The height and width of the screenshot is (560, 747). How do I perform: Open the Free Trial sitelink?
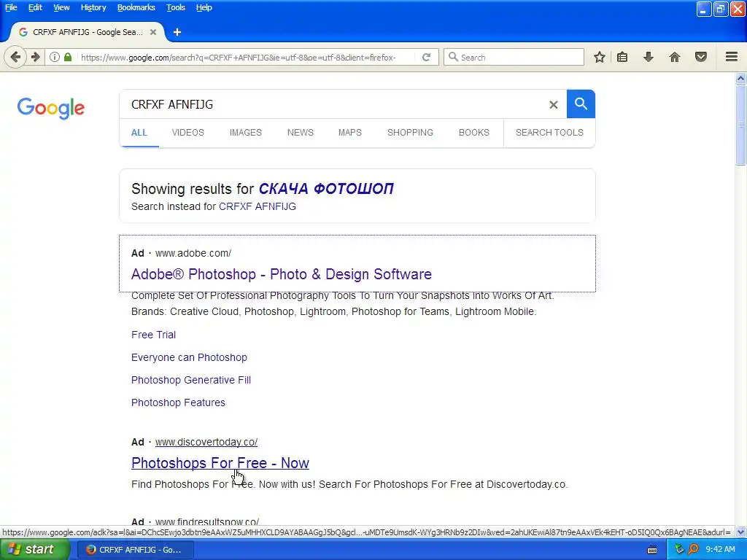(x=153, y=335)
